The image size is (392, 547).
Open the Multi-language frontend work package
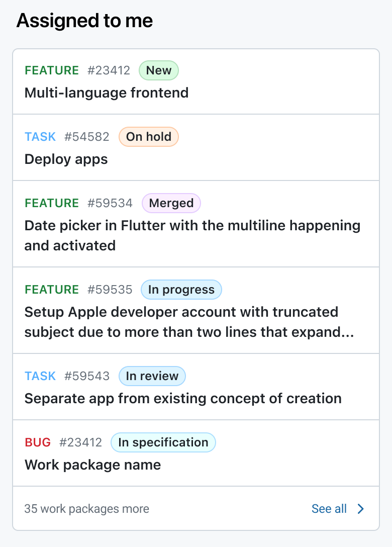(106, 93)
